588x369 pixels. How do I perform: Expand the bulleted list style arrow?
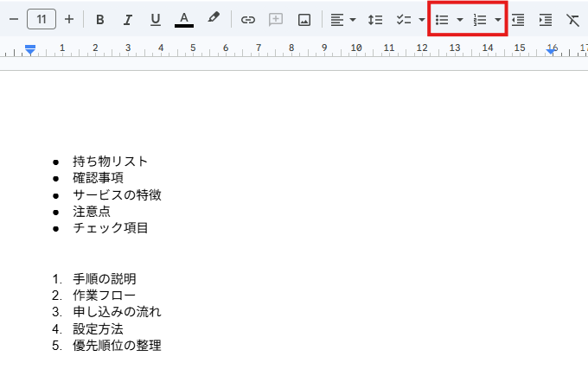(460, 20)
